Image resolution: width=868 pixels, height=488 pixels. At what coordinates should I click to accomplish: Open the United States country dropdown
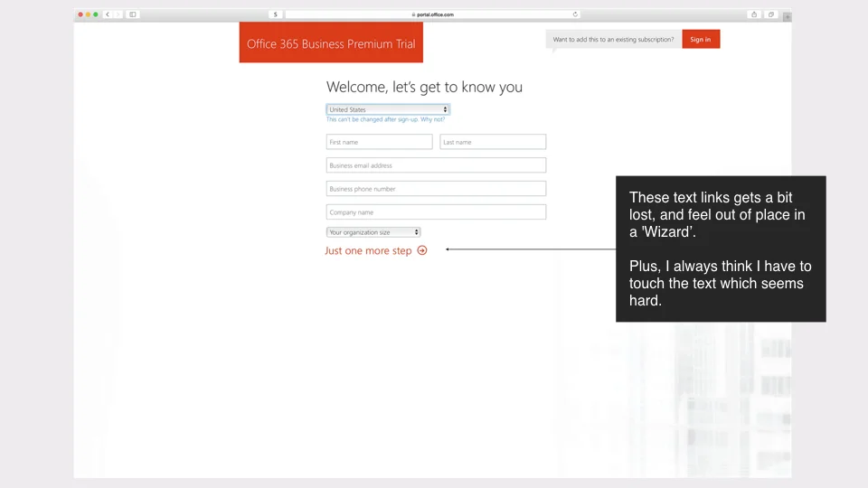coord(388,109)
